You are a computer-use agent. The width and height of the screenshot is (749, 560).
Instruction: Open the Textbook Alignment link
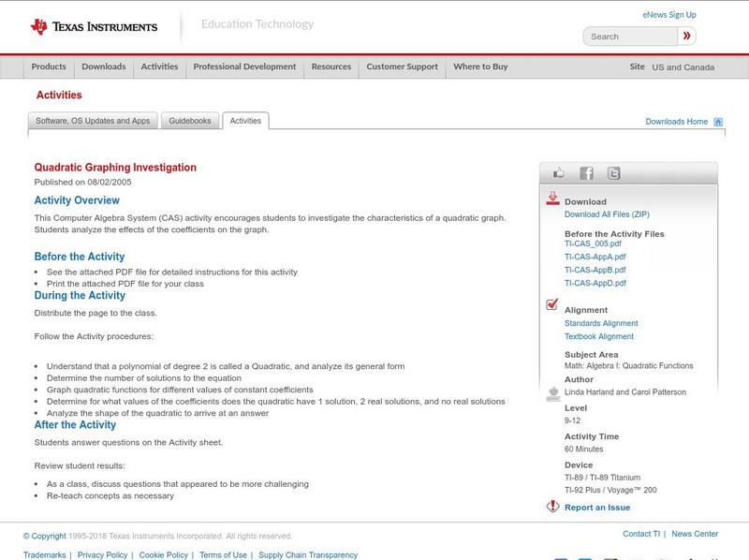(x=599, y=337)
